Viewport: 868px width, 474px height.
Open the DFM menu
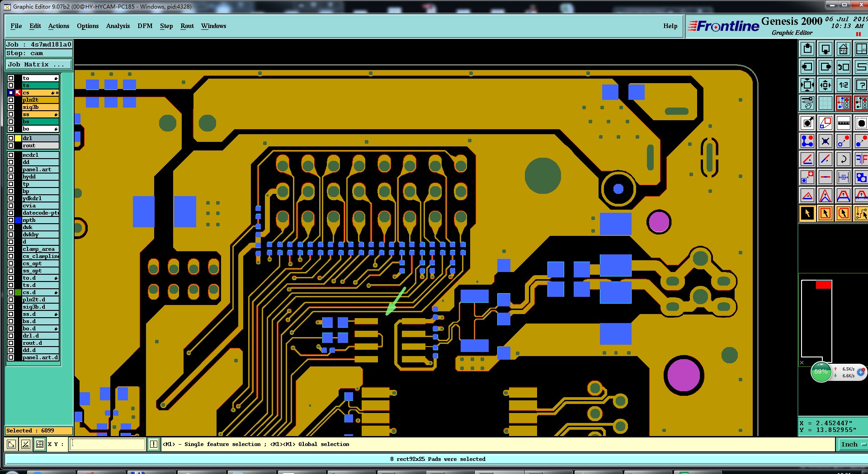145,26
